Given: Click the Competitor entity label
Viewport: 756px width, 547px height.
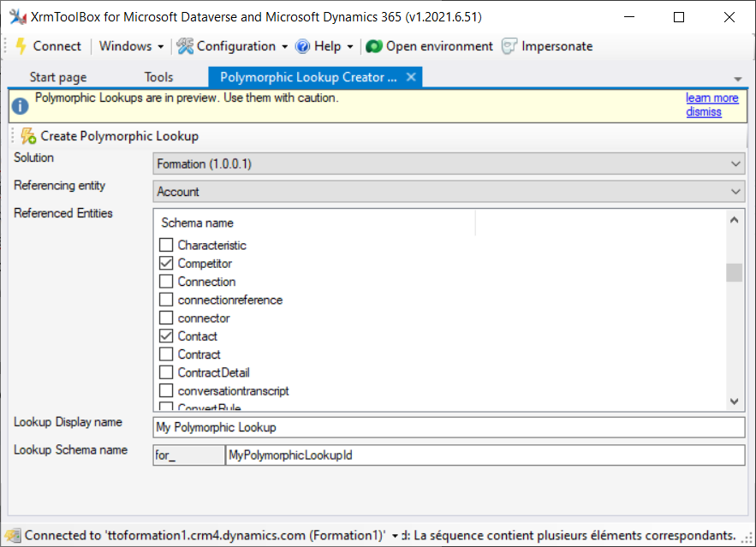Looking at the screenshot, I should (205, 264).
